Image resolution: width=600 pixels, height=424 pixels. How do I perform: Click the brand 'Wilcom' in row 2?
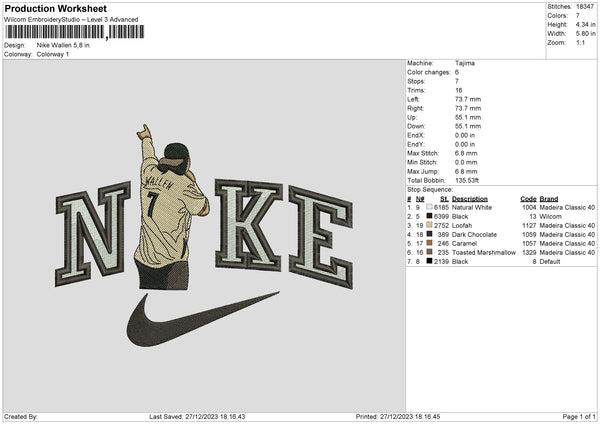[551, 217]
